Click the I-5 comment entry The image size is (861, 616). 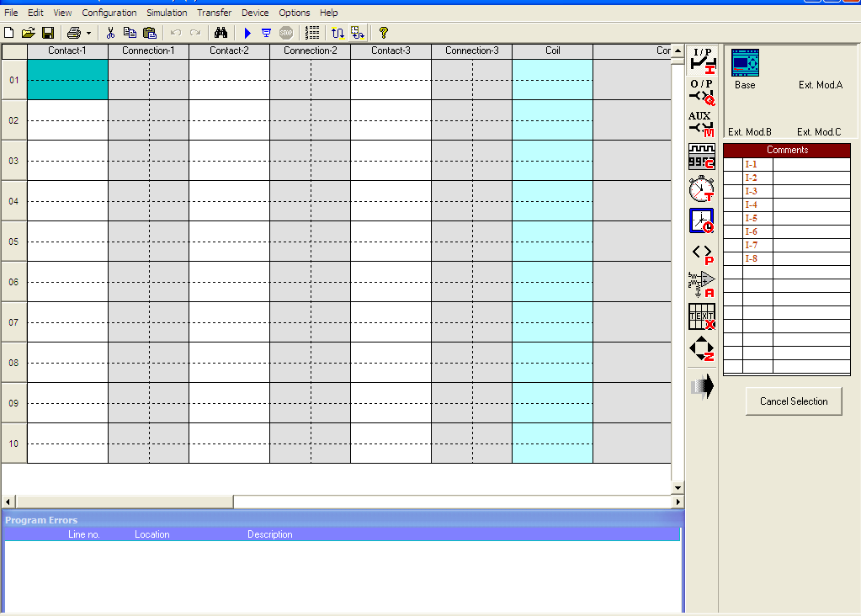point(751,218)
